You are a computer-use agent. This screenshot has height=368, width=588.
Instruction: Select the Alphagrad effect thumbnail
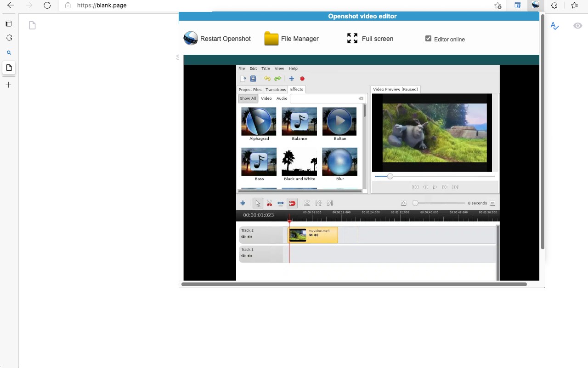[259, 121]
